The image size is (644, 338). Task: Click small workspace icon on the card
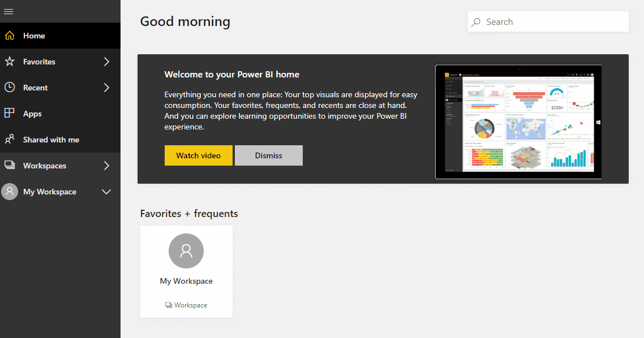click(x=169, y=305)
